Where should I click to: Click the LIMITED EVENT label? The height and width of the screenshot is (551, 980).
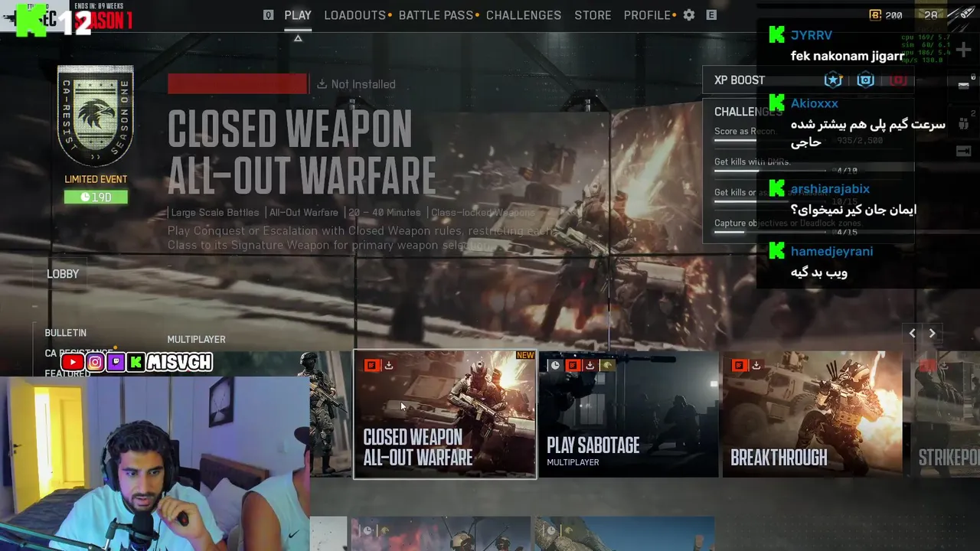point(96,179)
